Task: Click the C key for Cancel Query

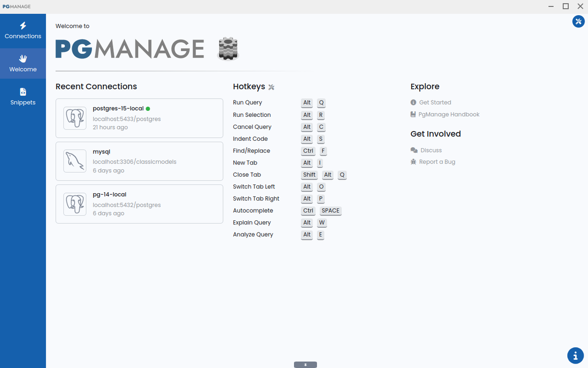Action: pyautogui.click(x=321, y=127)
